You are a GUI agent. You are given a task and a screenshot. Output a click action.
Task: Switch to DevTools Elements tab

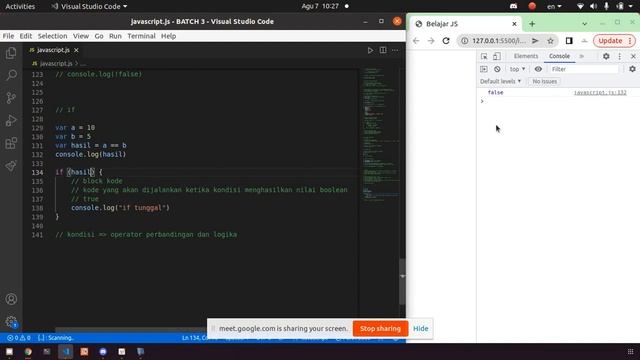[526, 56]
